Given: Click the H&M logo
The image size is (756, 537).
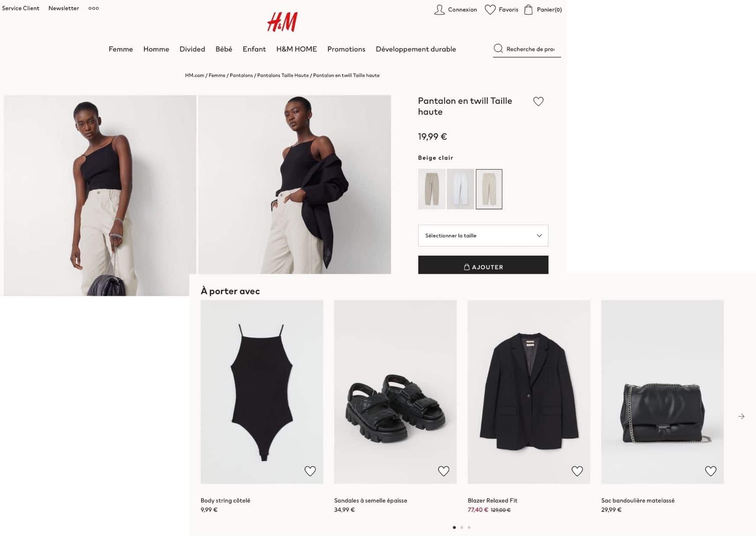Looking at the screenshot, I should (282, 22).
